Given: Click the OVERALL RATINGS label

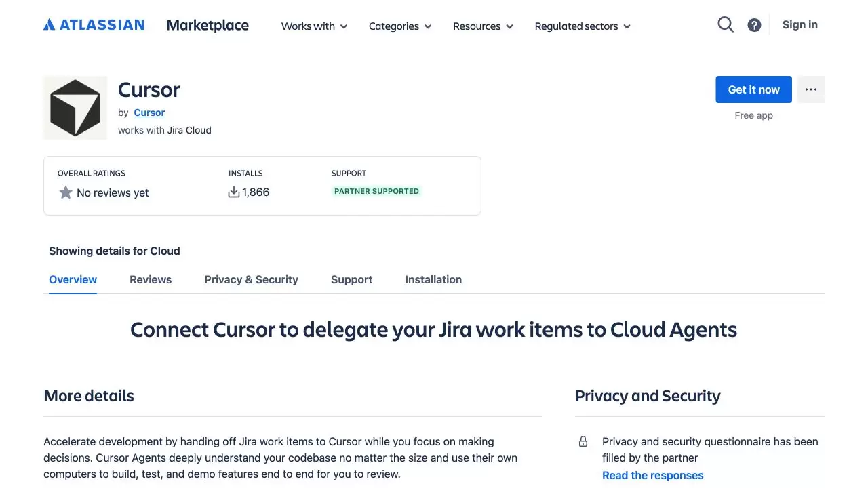Looking at the screenshot, I should click(92, 174).
